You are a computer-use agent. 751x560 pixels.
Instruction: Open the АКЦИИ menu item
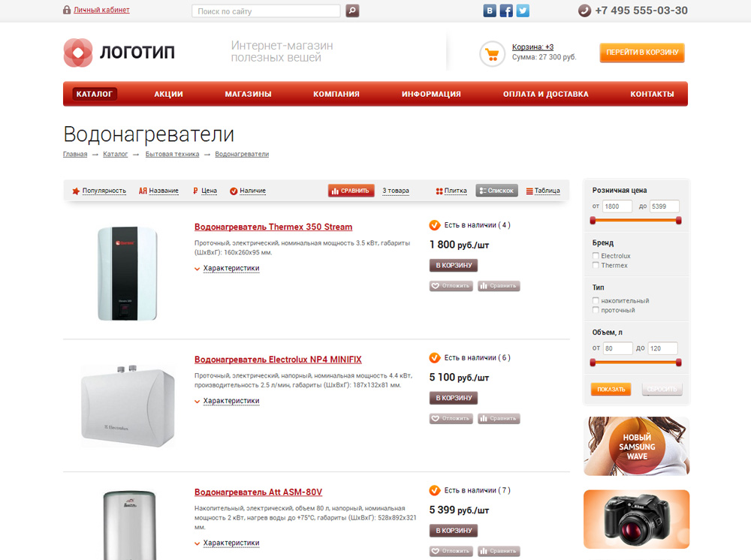pos(168,94)
